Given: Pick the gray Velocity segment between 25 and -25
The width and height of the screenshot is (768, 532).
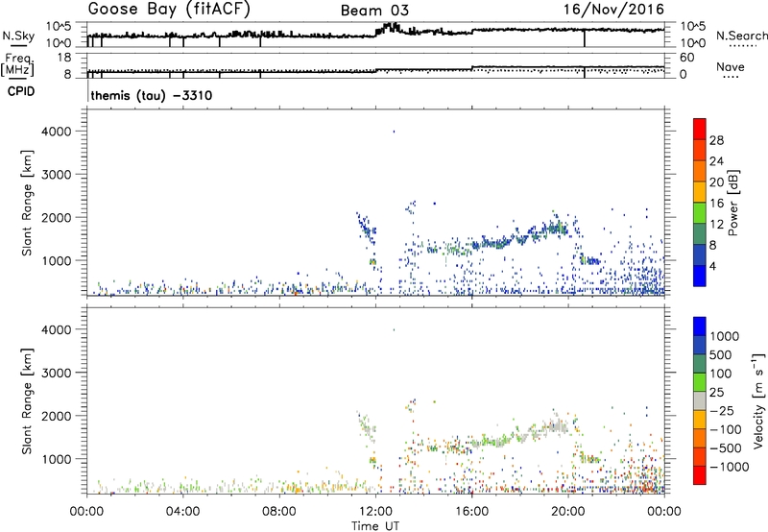Looking at the screenshot, I should (700, 400).
